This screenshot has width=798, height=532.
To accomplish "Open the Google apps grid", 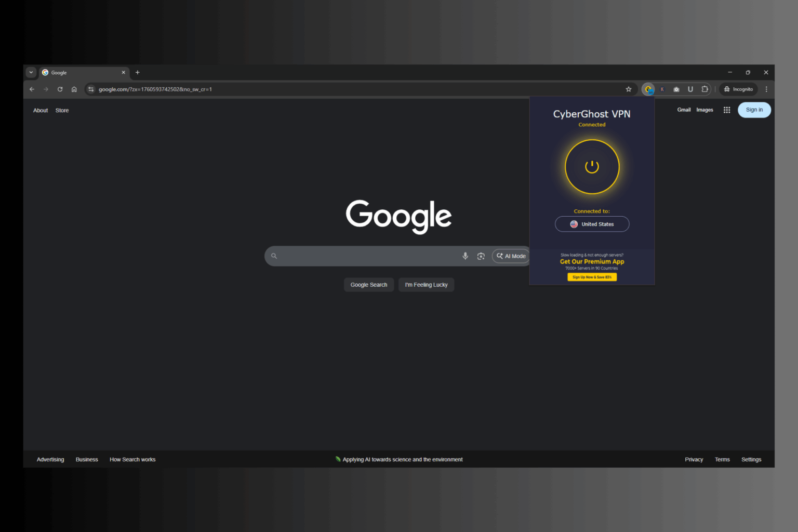I will (x=726, y=110).
